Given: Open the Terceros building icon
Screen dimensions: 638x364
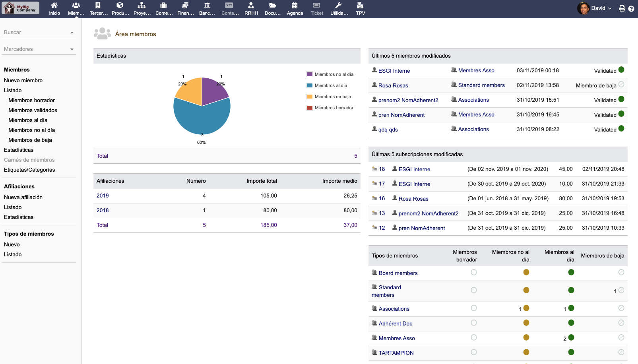Looking at the screenshot, I should [x=98, y=5].
